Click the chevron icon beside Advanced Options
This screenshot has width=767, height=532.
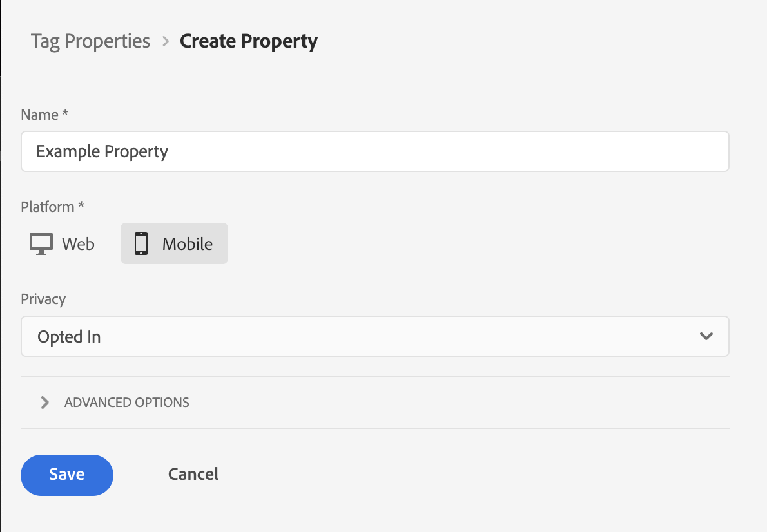[x=44, y=403]
